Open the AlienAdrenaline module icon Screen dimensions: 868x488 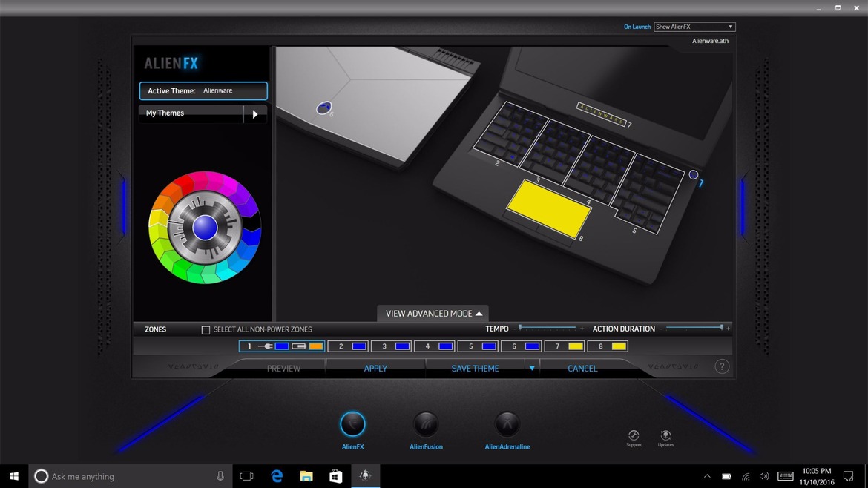pos(507,424)
